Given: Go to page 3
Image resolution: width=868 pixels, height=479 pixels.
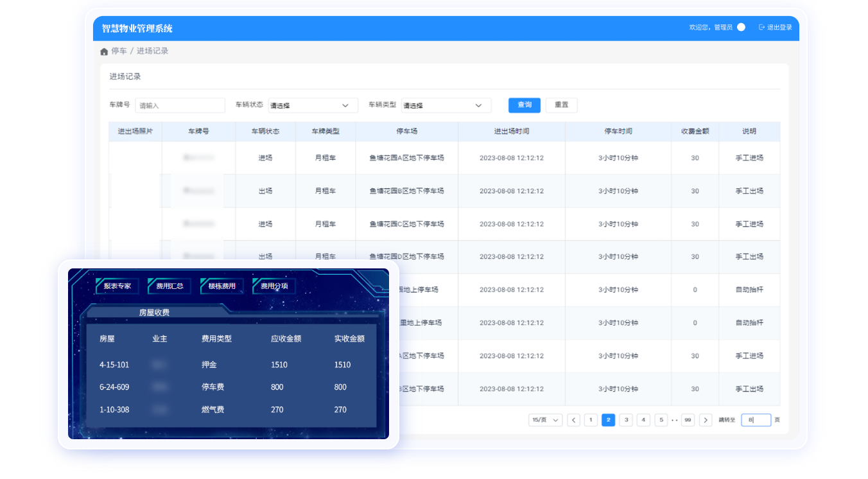Looking at the screenshot, I should [626, 420].
